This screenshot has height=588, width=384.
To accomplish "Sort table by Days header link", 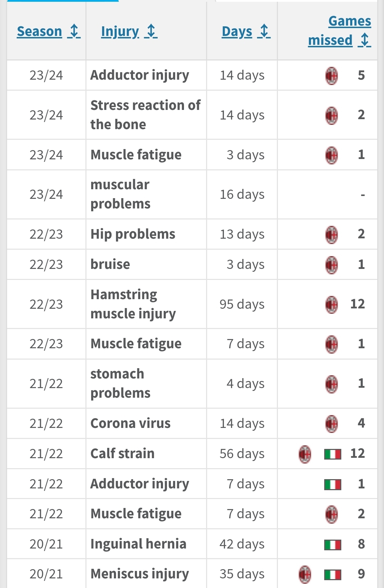I will 237,32.
